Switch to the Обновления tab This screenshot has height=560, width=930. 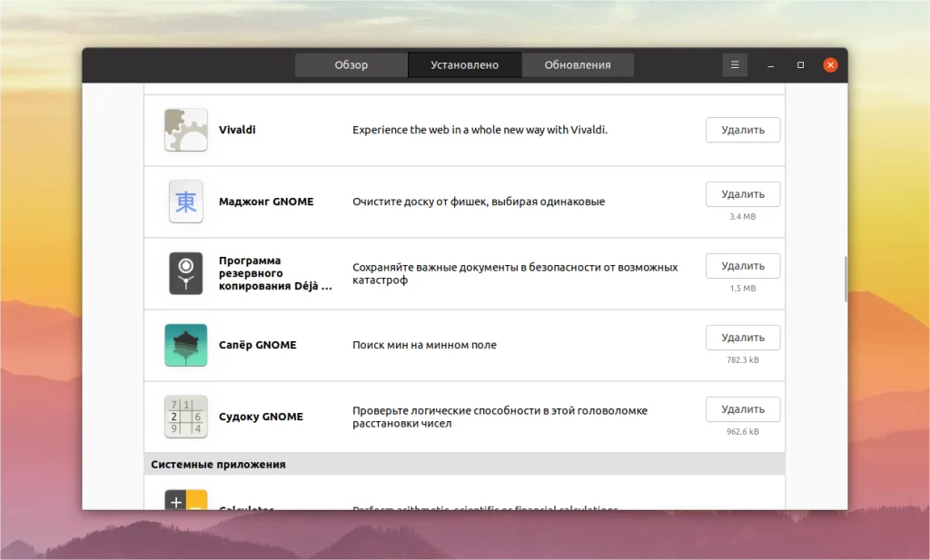[578, 64]
